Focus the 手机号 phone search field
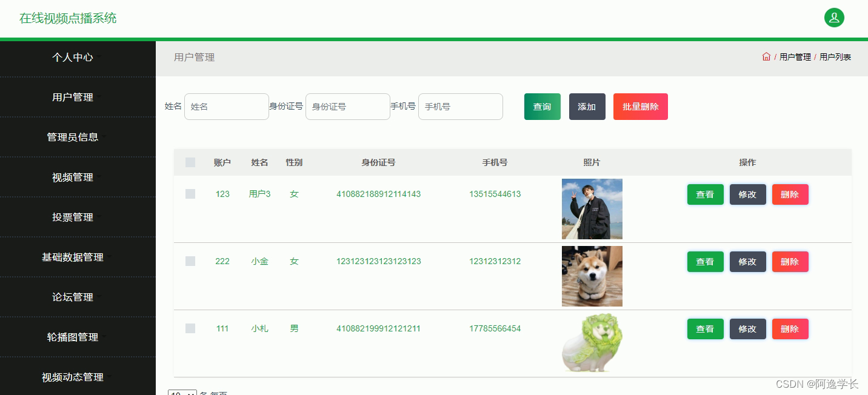 [461, 107]
